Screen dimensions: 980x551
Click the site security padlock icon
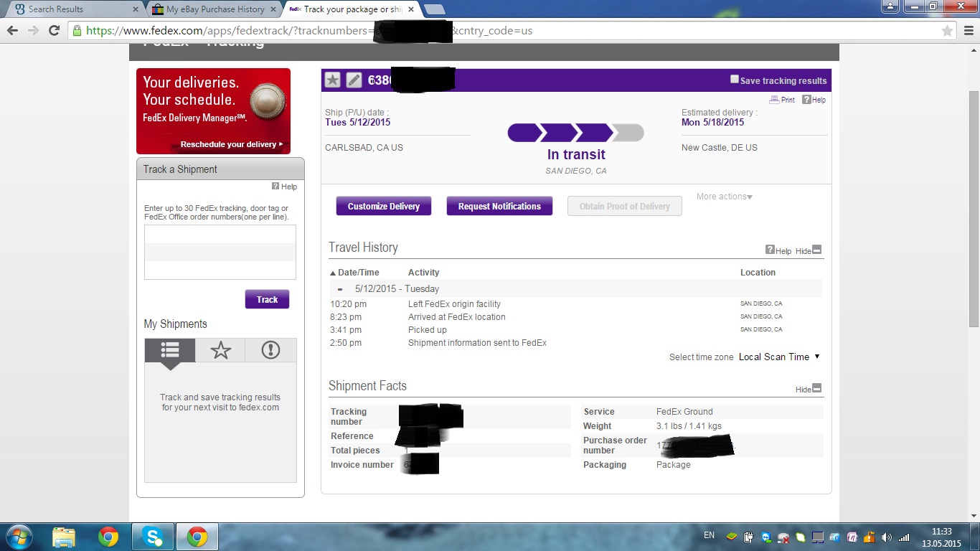pos(77,31)
